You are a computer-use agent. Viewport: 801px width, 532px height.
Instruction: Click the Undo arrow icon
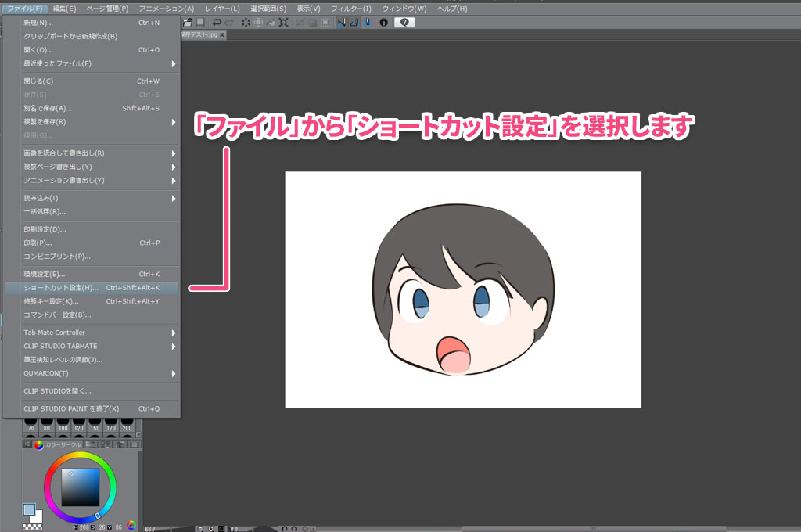(217, 23)
